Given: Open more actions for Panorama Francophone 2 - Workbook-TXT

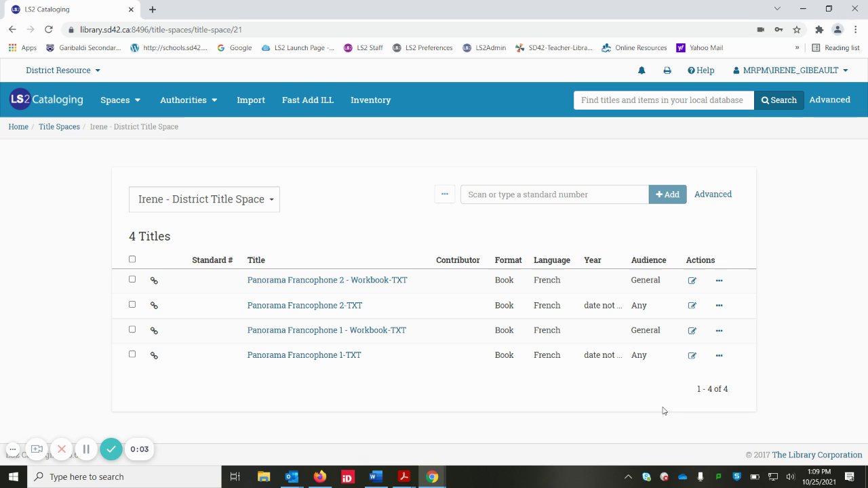Looking at the screenshot, I should (719, 281).
